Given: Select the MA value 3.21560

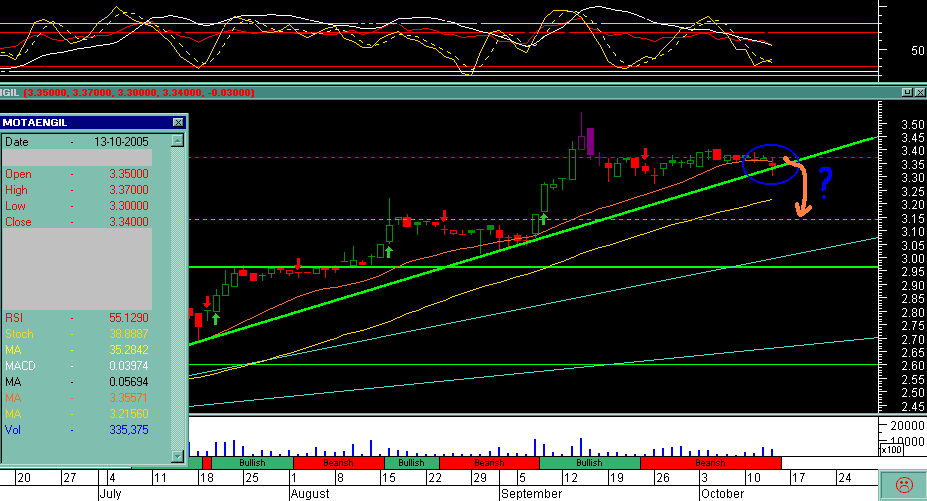Looking at the screenshot, I should pos(128,413).
